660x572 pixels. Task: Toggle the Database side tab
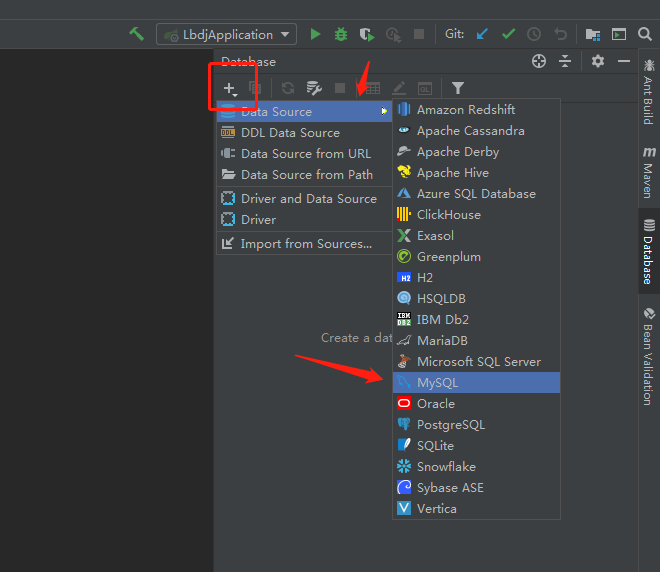point(649,251)
